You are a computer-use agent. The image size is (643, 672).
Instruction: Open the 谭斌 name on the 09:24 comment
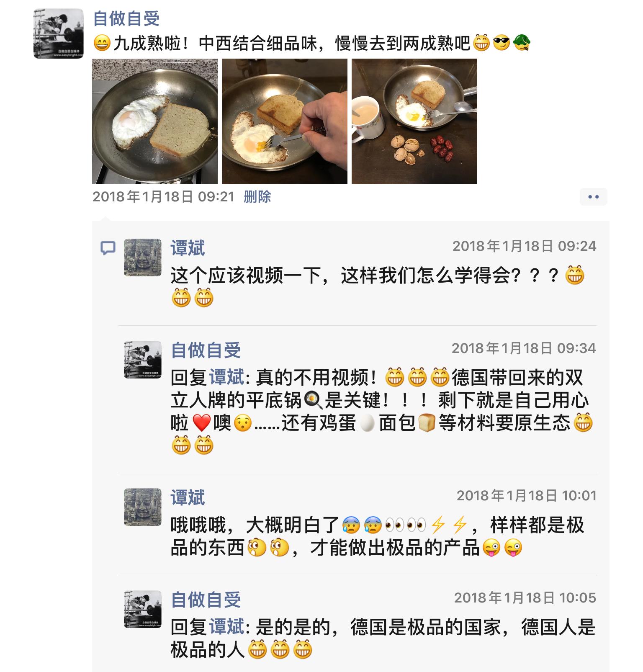pyautogui.click(x=188, y=248)
